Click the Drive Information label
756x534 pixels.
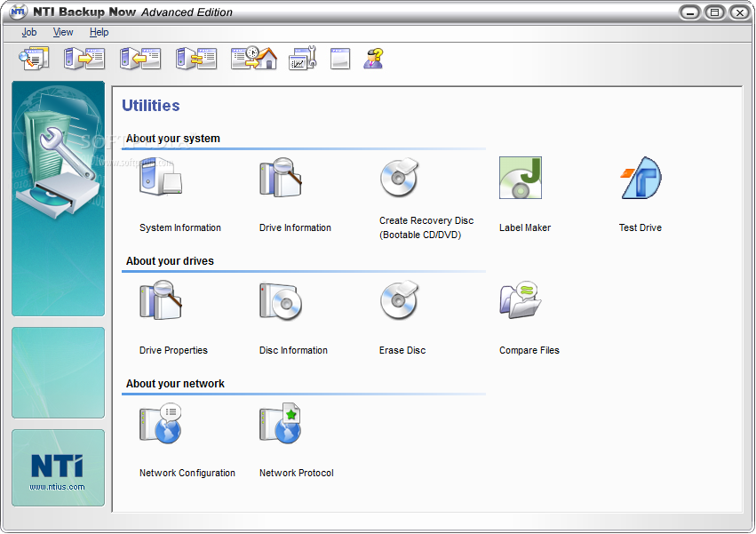pyautogui.click(x=295, y=227)
